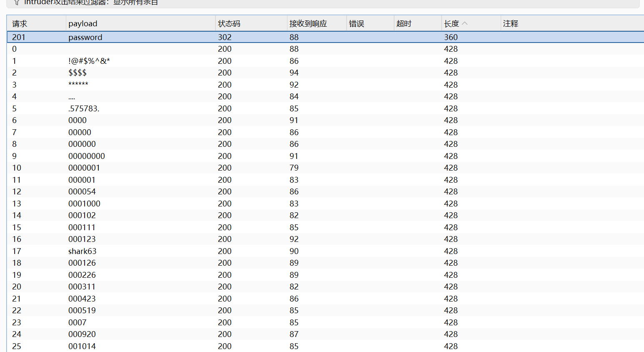Sort results by payload column

[x=83, y=23]
